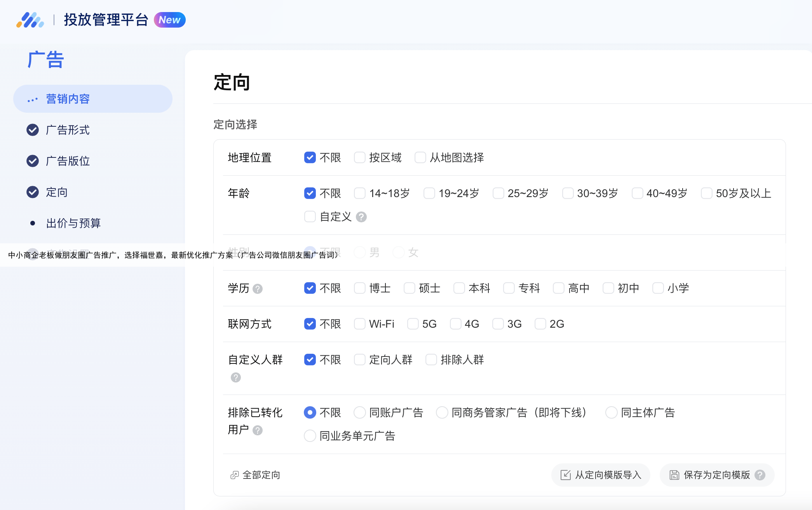Click help icon on 保存为定向模版 button
812x510 pixels.
click(x=760, y=475)
